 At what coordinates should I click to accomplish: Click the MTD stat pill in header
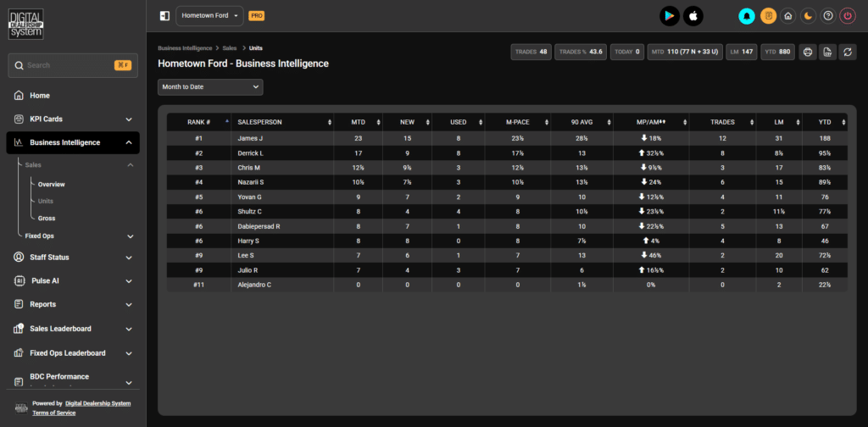pos(685,52)
